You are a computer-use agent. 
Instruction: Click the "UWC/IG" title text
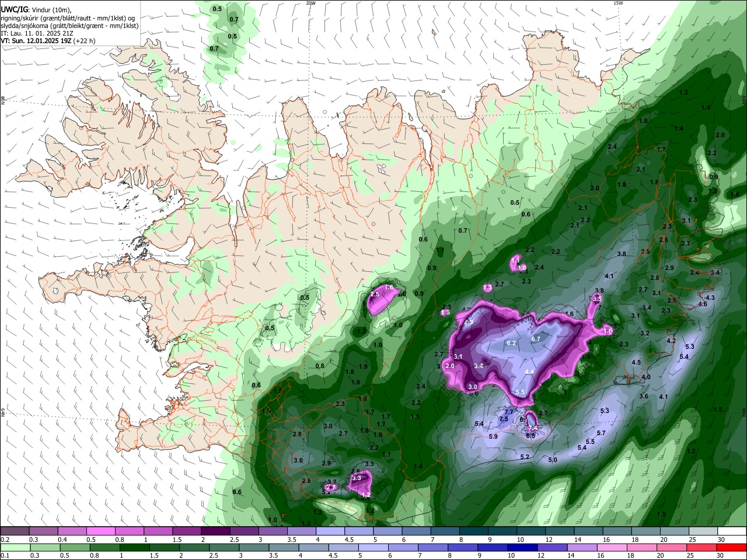13,9
